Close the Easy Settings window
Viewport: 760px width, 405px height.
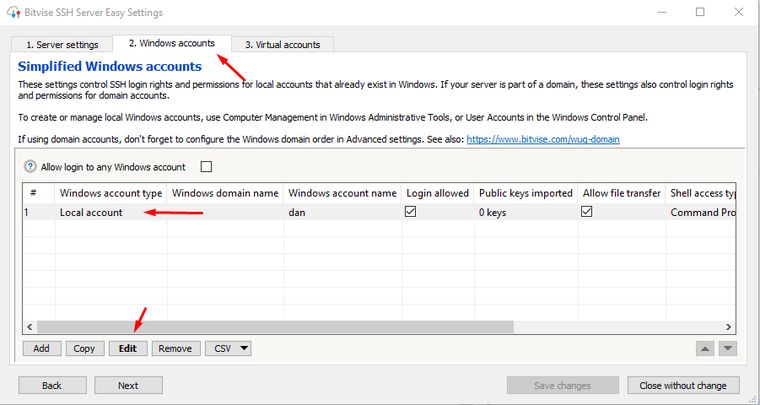click(739, 12)
